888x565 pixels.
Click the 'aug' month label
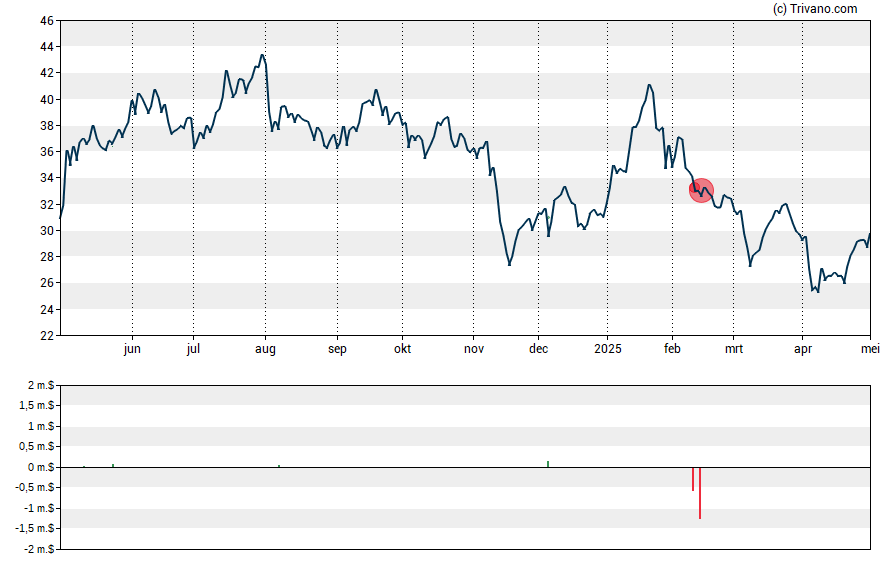pos(265,349)
